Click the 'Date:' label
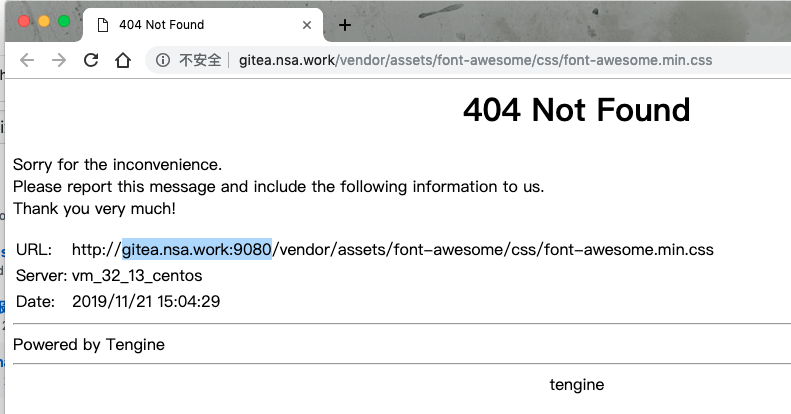The width and height of the screenshot is (791, 414). [35, 302]
